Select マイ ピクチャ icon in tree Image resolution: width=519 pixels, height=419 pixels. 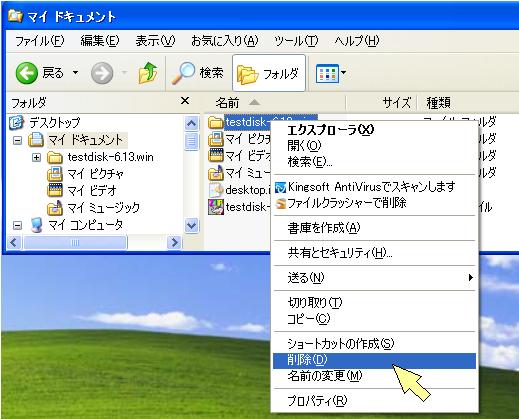click(55, 174)
